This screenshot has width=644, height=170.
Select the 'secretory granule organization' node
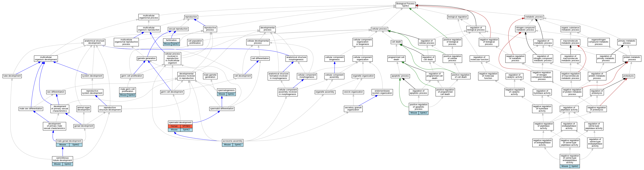[x=353, y=109]
